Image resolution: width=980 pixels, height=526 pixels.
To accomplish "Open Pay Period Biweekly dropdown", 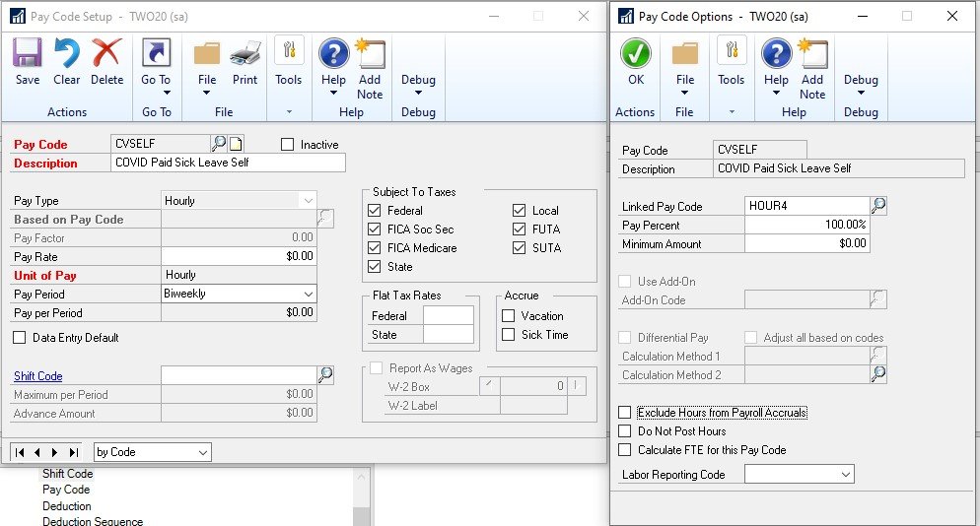I will click(x=309, y=294).
